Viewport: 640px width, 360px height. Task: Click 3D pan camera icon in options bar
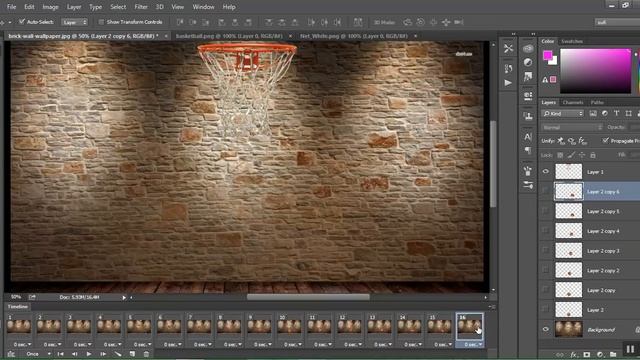click(433, 22)
